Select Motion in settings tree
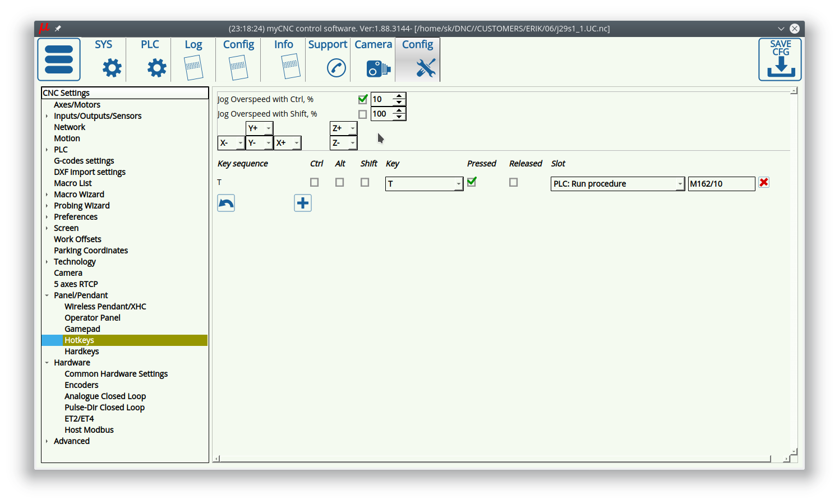The height and width of the screenshot is (504, 839). tap(67, 138)
